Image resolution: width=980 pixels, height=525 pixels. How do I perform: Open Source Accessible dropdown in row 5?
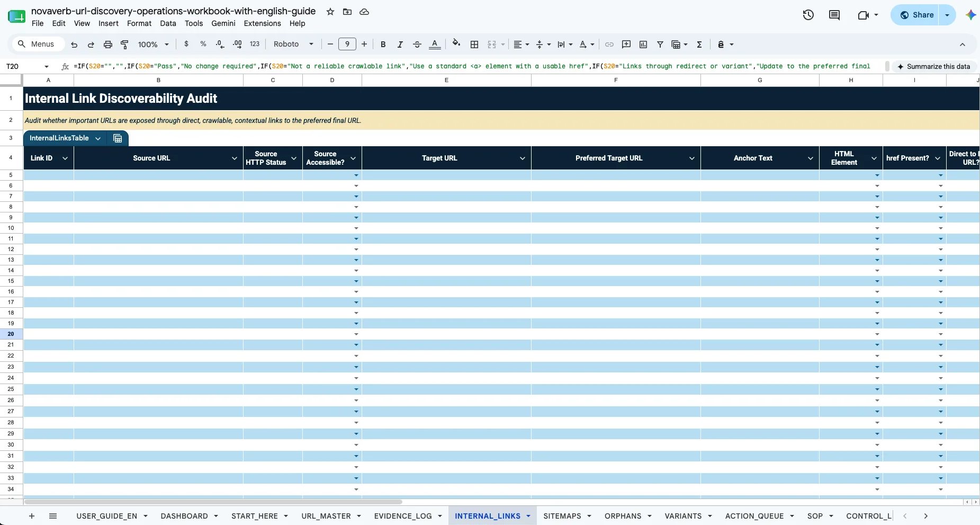pyautogui.click(x=356, y=175)
